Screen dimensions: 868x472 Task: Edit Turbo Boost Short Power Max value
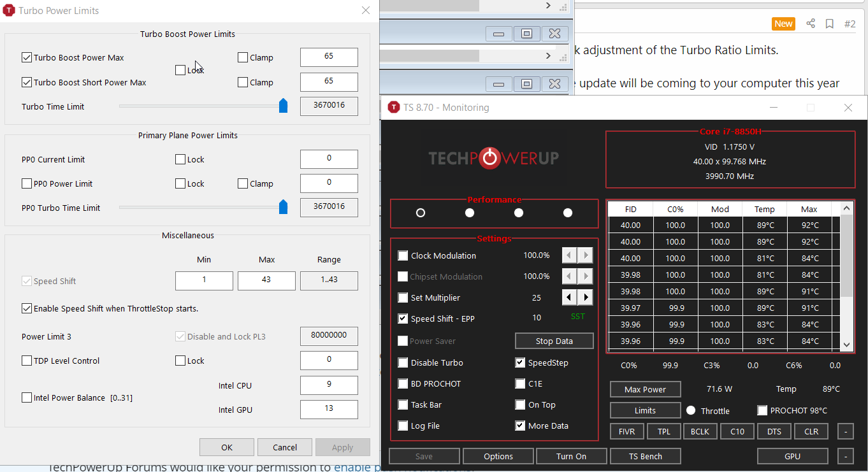pos(329,82)
